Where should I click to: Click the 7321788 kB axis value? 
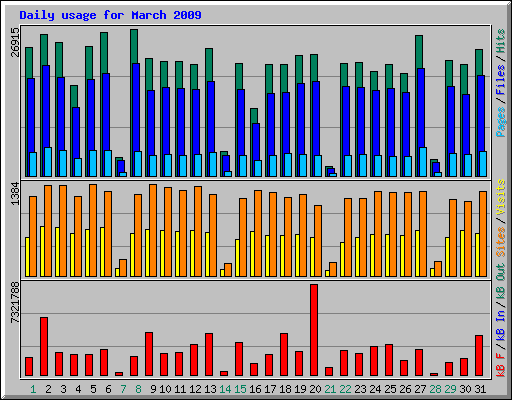(15, 303)
